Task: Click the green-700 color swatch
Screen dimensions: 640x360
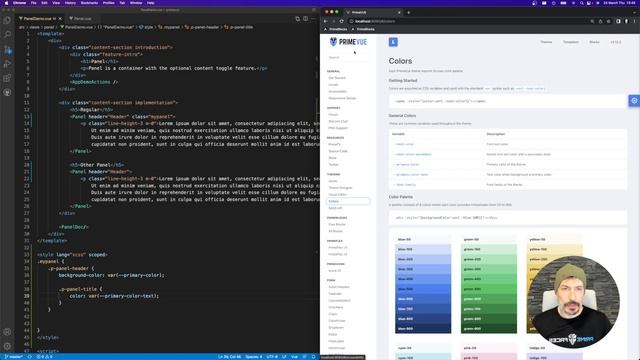Action: (x=489, y=309)
